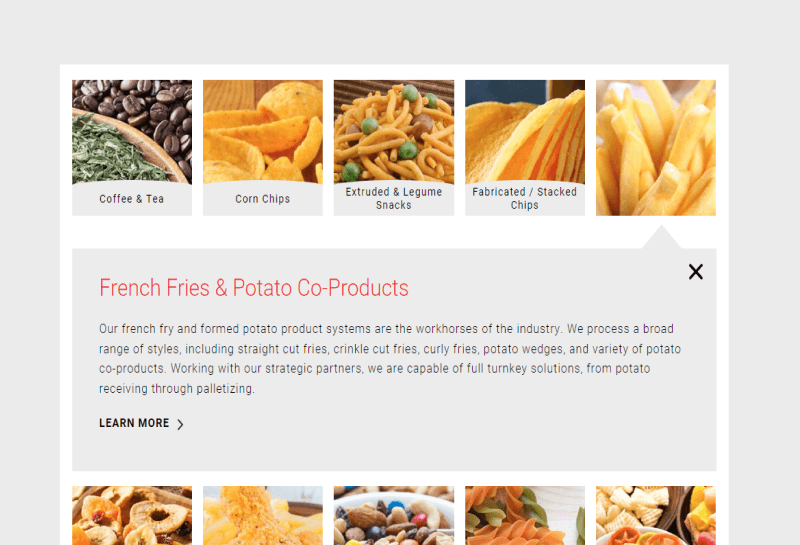The width and height of the screenshot is (800, 545).
Task: Click the French Fries & Potato Co-Products heading
Action: pos(254,288)
